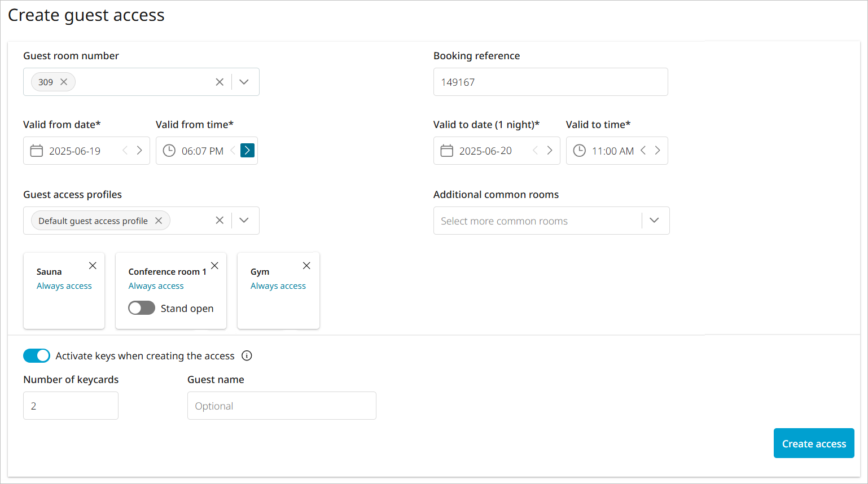
Task: Click clock icon in Valid from time
Action: click(x=169, y=151)
